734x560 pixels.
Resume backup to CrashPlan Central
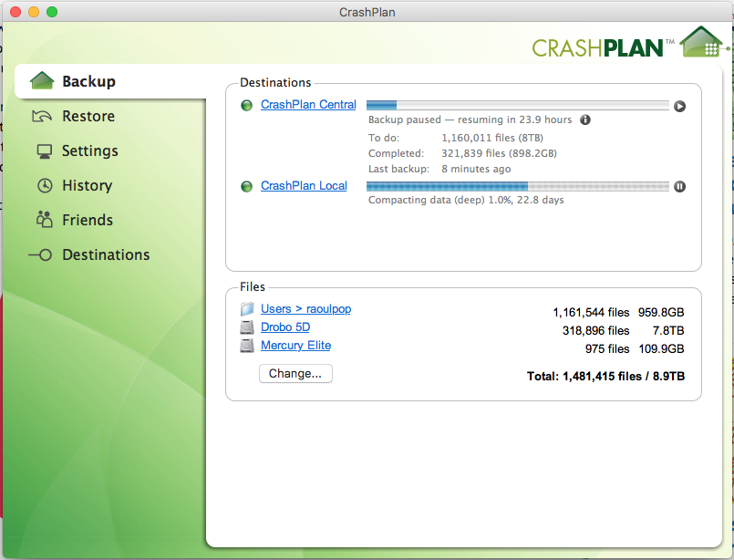tap(679, 106)
